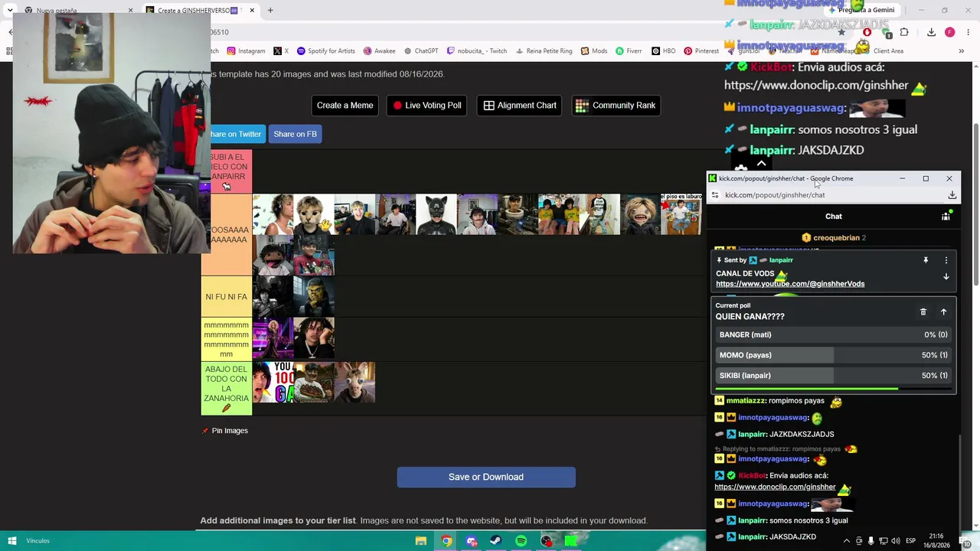The height and width of the screenshot is (551, 980).
Task: Open the Alignment Chart option
Action: (x=520, y=106)
